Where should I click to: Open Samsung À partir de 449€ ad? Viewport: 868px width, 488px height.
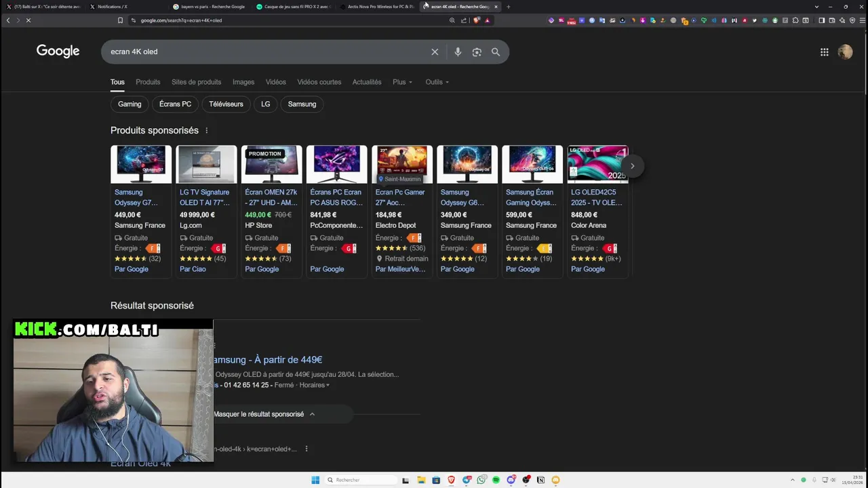[268, 360]
